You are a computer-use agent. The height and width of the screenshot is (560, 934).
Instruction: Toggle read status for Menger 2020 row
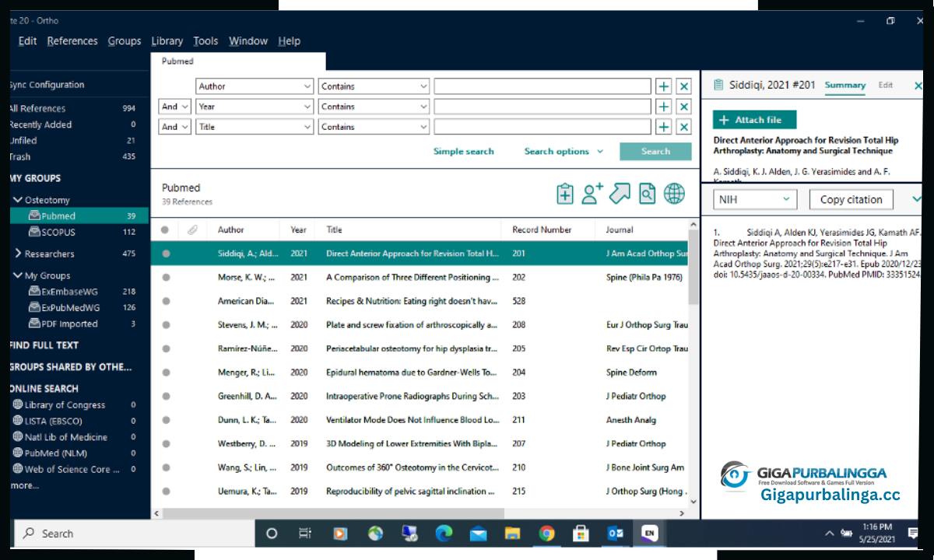166,373
